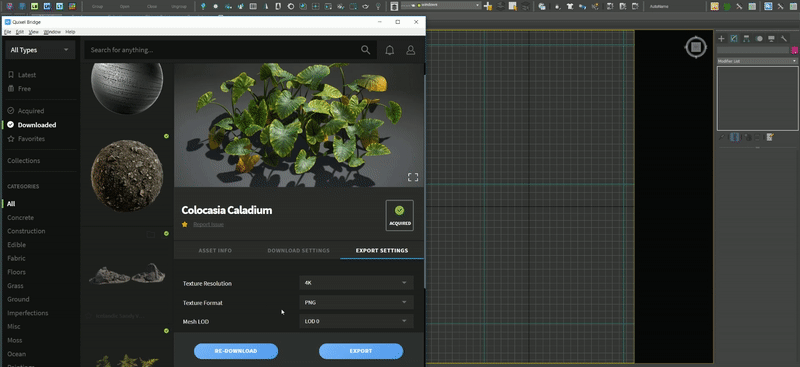Open the Texture Resolution 4K dropdown

point(356,283)
